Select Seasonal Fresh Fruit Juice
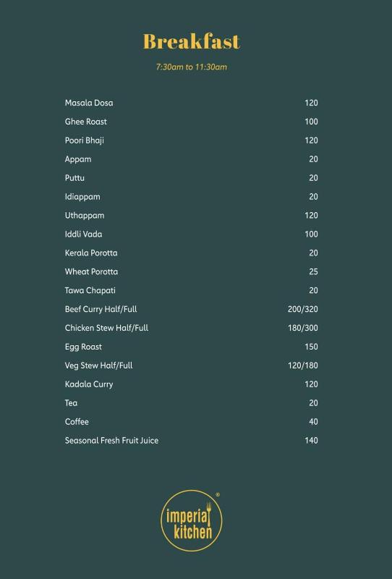The image size is (392, 579). tap(112, 441)
